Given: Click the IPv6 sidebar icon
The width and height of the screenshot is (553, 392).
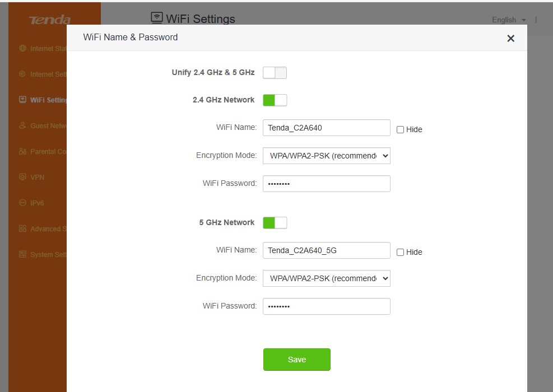Looking at the screenshot, I should pyautogui.click(x=22, y=203).
